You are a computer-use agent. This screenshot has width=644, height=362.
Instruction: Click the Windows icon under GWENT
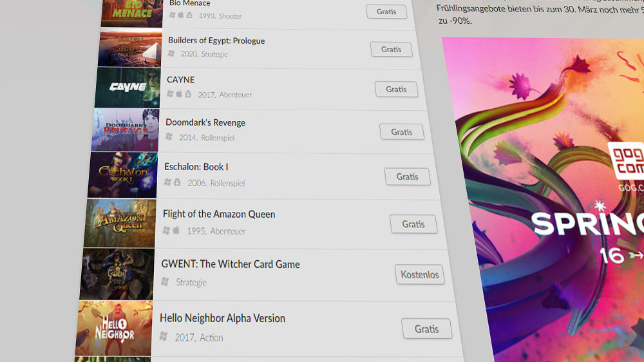[x=165, y=281]
